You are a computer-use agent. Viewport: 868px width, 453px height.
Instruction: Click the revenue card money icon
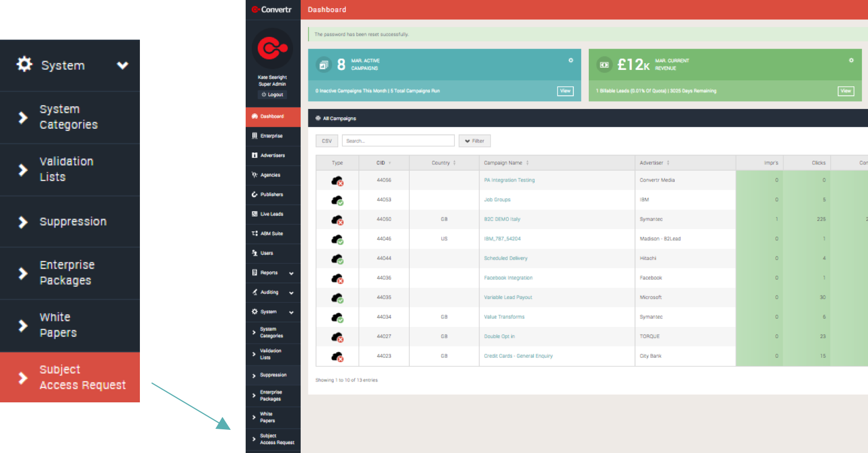[x=604, y=65]
